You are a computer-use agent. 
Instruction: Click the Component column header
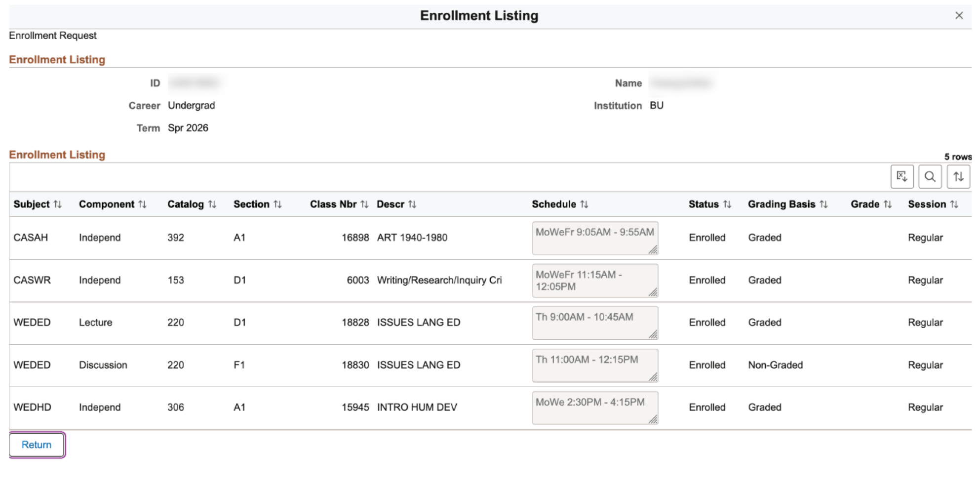(x=107, y=204)
